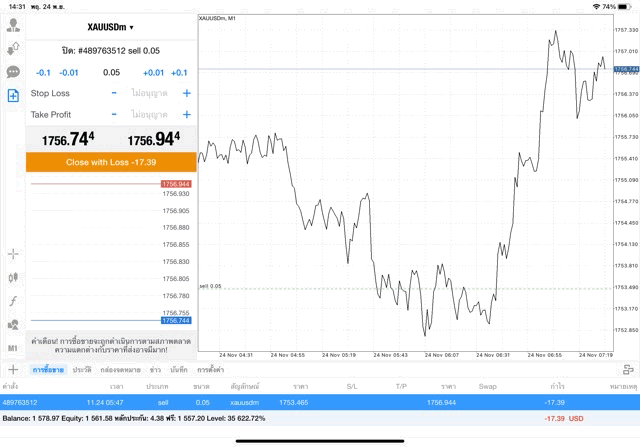Image resolution: width=640 pixels, height=447 pixels.
Task: Switch to the ประวัติ history tab
Action: click(82, 370)
